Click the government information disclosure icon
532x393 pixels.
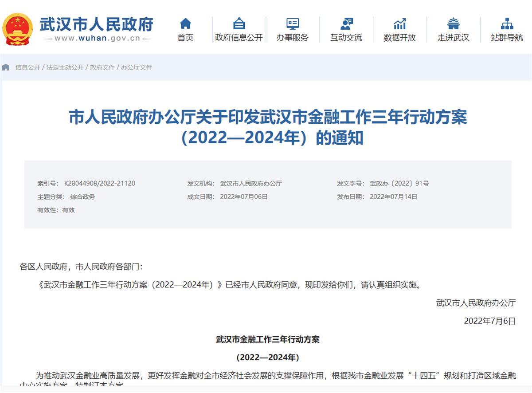[239, 24]
